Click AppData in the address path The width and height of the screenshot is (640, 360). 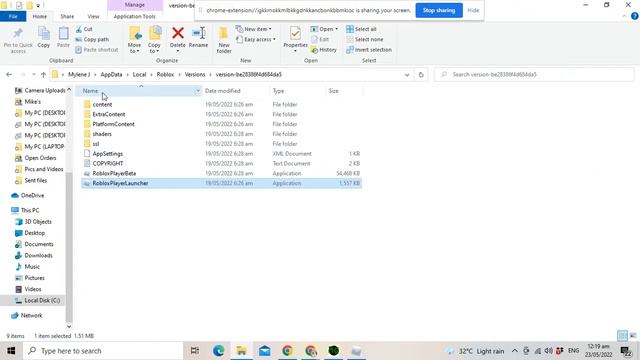111,75
